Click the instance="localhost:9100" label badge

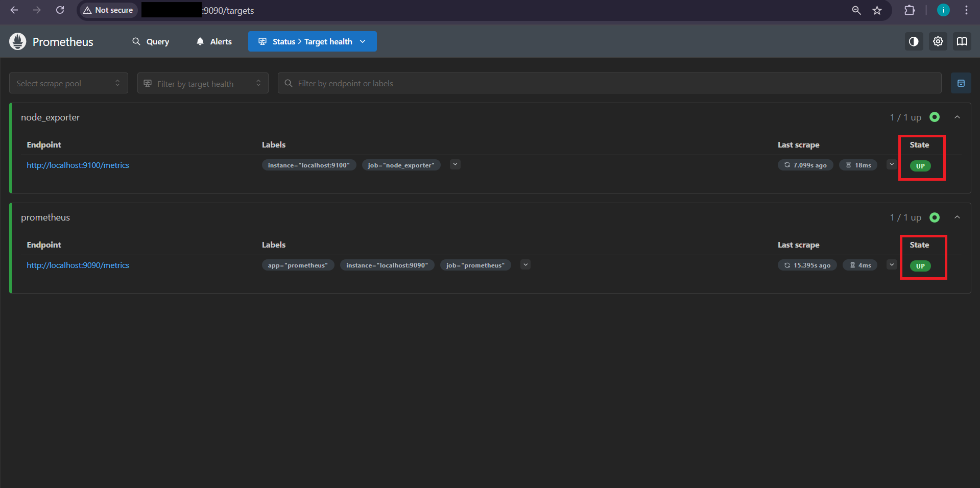tap(309, 165)
